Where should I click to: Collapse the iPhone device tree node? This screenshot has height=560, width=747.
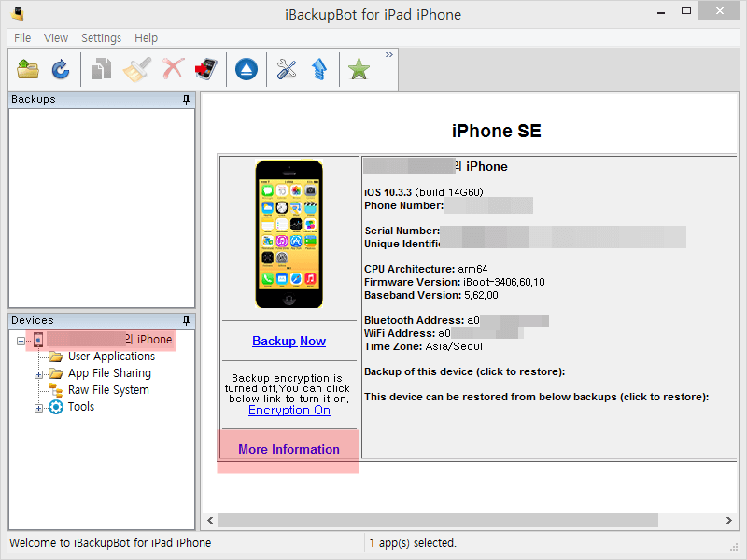click(x=21, y=340)
